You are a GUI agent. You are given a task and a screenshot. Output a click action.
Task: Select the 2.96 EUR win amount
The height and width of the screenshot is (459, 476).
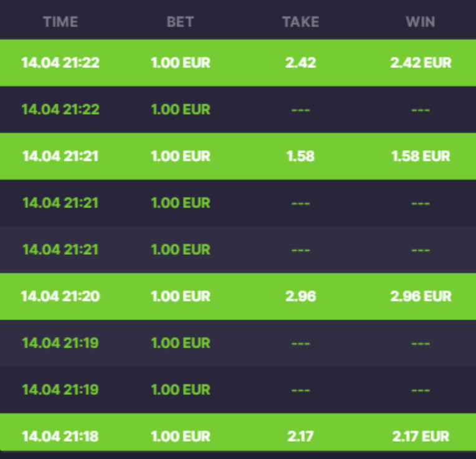coord(421,296)
